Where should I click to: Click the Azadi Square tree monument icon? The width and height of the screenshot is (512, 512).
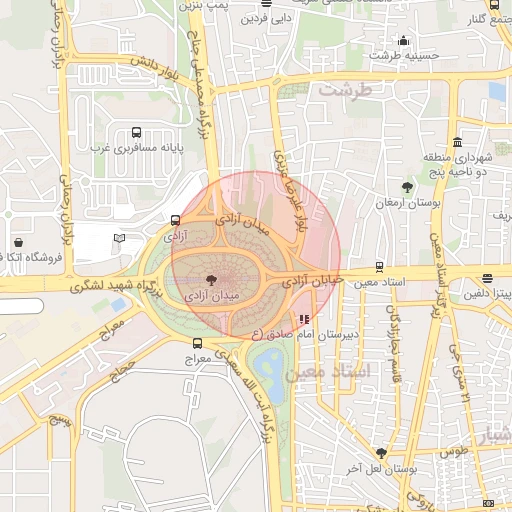tap(211, 280)
